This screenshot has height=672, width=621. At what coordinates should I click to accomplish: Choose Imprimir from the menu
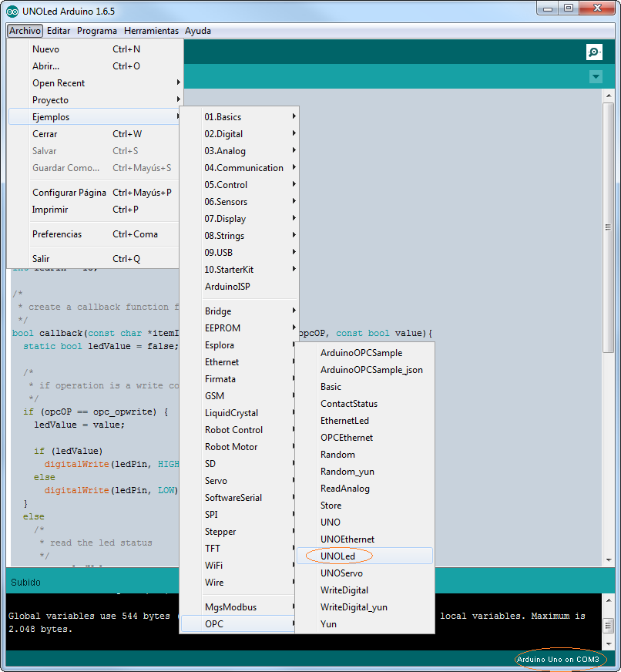(x=94, y=210)
